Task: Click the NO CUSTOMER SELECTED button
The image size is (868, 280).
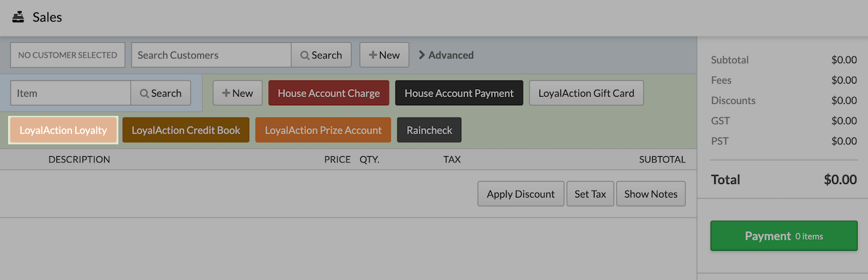Action: pyautogui.click(x=68, y=55)
